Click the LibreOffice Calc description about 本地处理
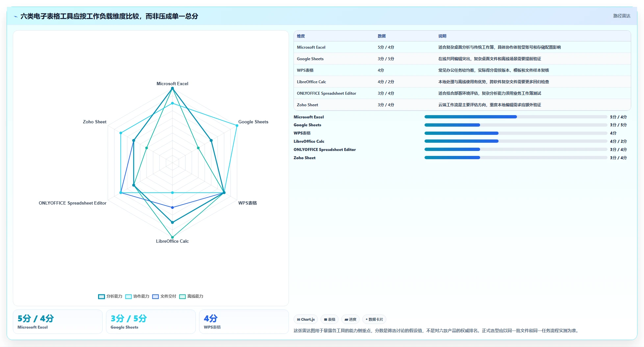The width and height of the screenshot is (644, 347). click(x=493, y=82)
